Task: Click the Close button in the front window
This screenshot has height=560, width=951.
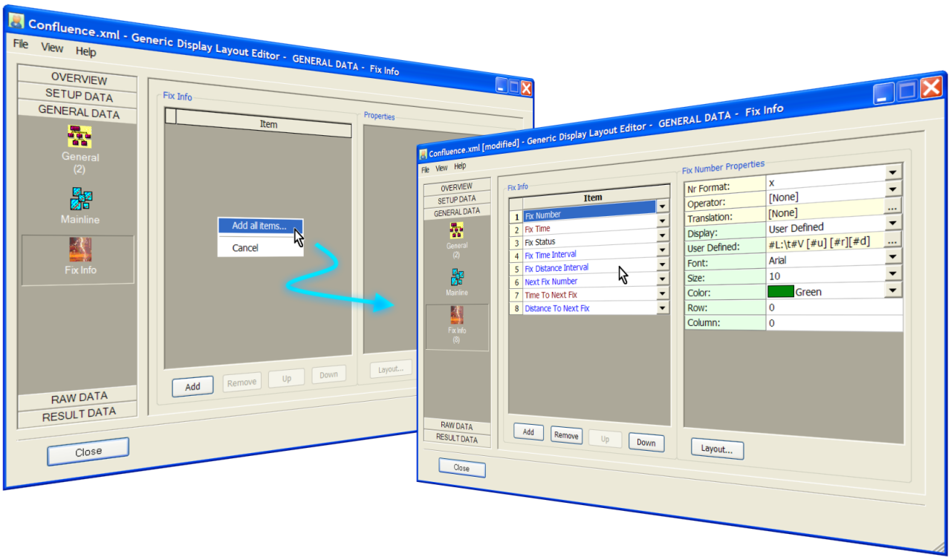Action: pos(461,469)
